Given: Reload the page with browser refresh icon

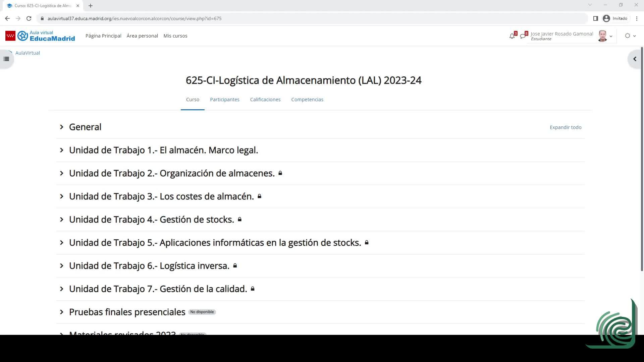Looking at the screenshot, I should point(29,18).
